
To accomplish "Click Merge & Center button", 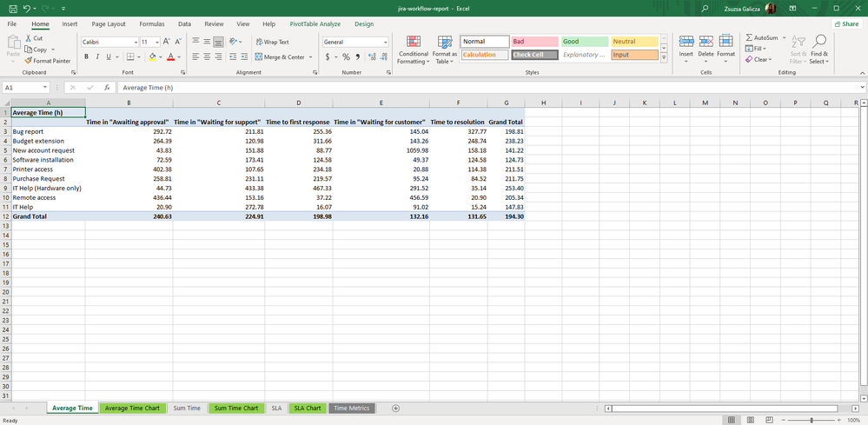I will [280, 57].
